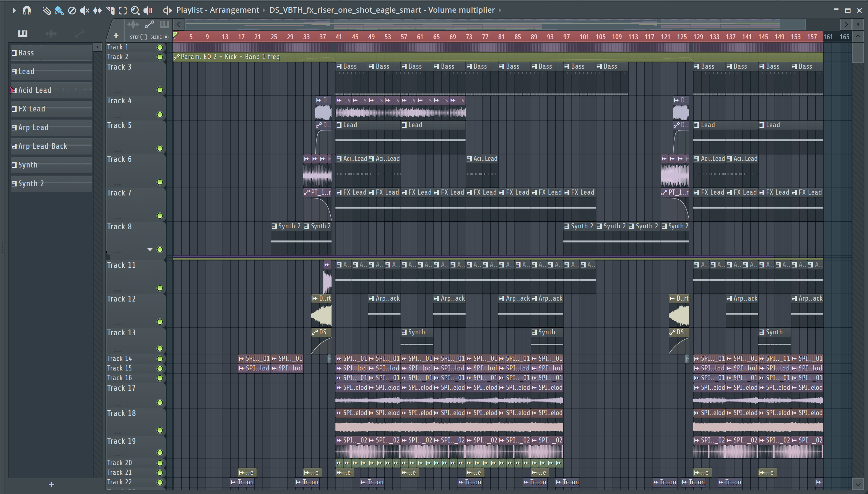Click vertical scrollbar down arrow

(858, 483)
